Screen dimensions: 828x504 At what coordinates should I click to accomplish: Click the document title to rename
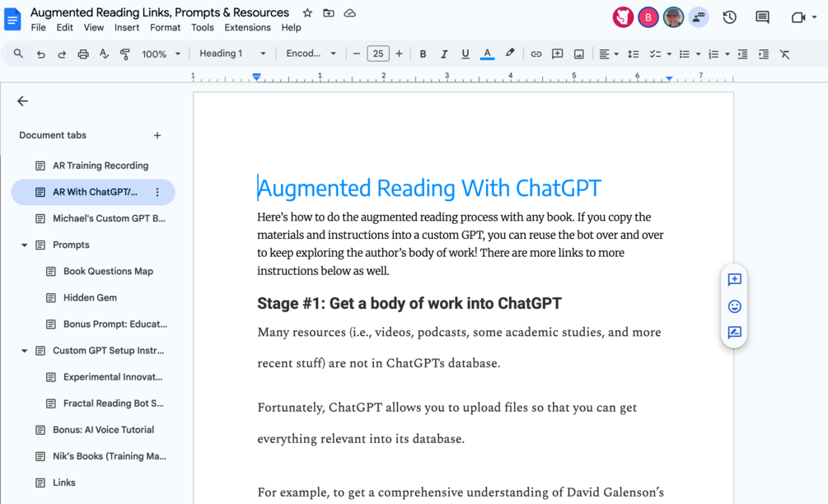(x=160, y=12)
